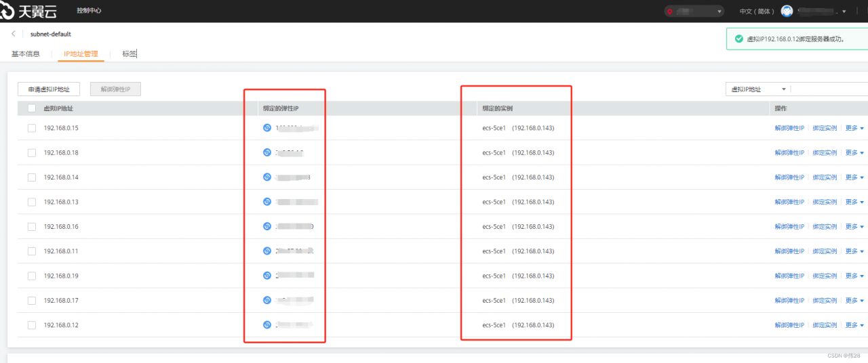Click the elastic IP icon for 192.168.0.16
The height and width of the screenshot is (363, 868).
267,226
